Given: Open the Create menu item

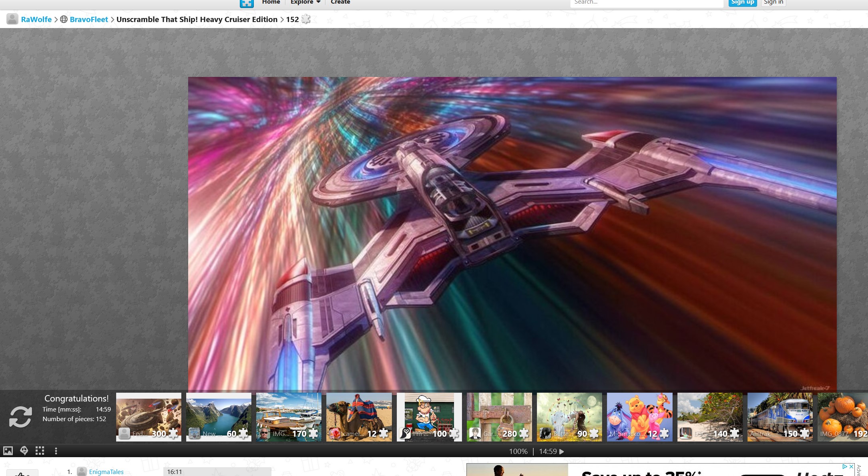Looking at the screenshot, I should point(340,2).
